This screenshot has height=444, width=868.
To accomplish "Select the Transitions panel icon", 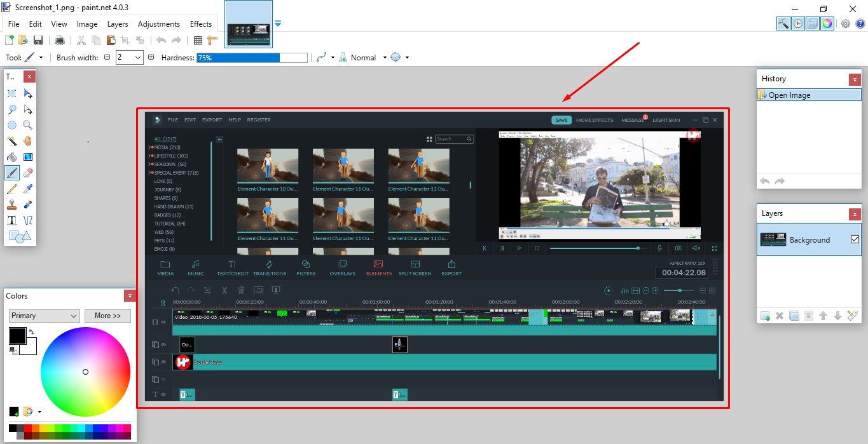I will pos(270,266).
